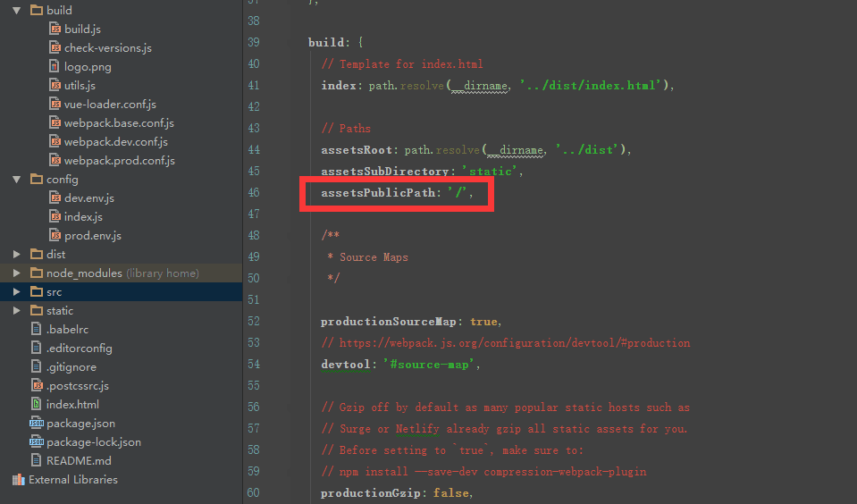Screen dimensions: 857x504
Task: Click the src folder icon
Action: pos(37,291)
